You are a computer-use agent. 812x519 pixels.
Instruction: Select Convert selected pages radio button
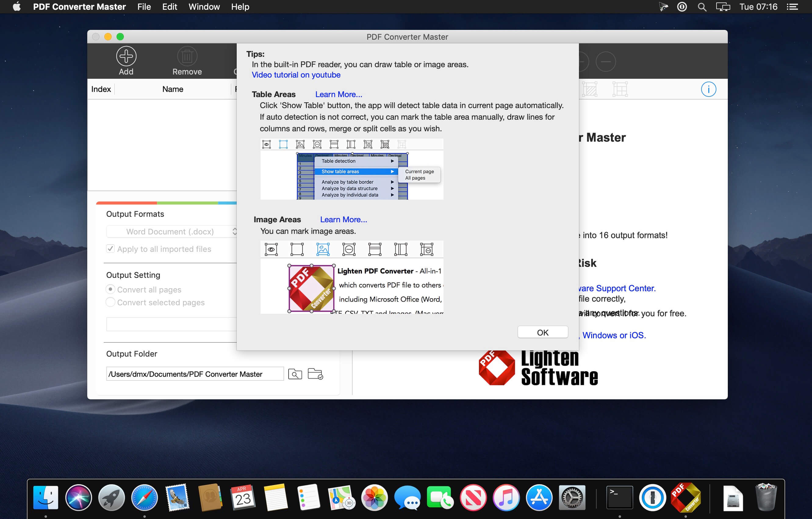(110, 302)
